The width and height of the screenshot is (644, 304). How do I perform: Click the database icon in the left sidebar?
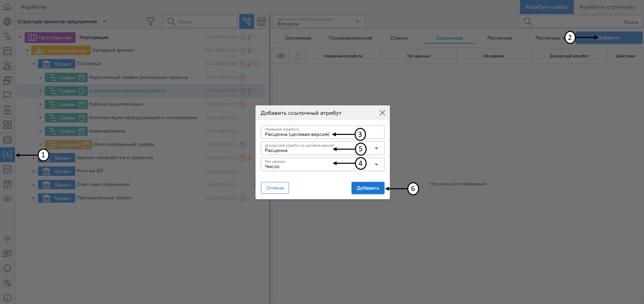(x=7, y=140)
